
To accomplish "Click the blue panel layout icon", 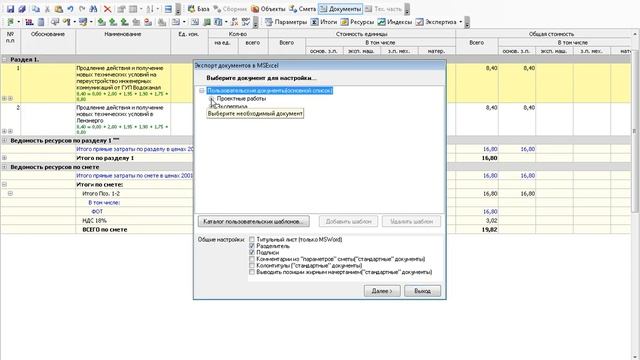I will click(168, 9).
